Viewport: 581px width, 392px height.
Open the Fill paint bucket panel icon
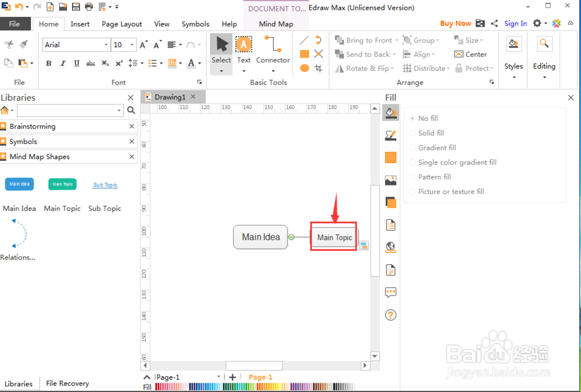[391, 112]
